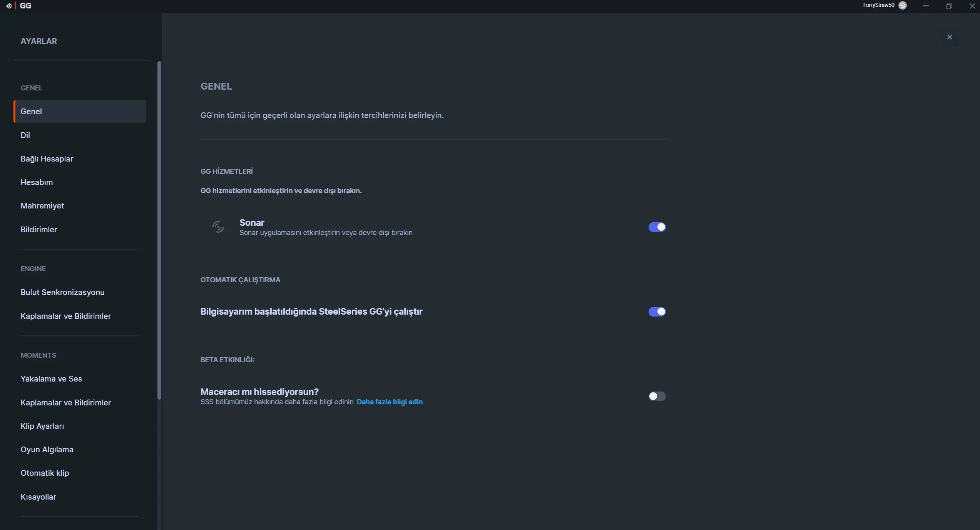Screen dimensions: 980x530
Task: Enable the beta 'Maceracı mı hissediyorsun?' toggle
Action: 657,396
